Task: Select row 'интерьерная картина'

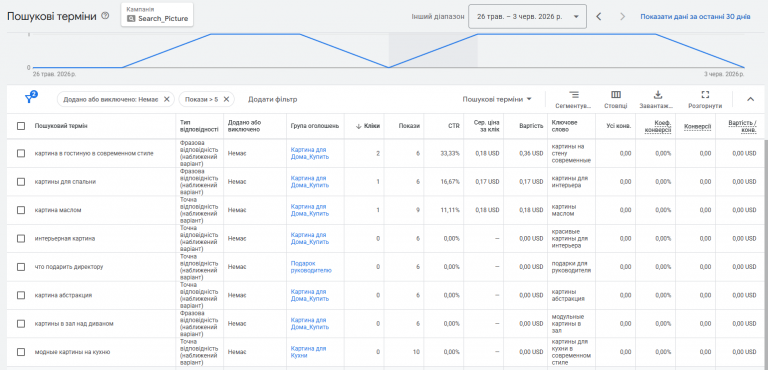Action: click(x=21, y=239)
